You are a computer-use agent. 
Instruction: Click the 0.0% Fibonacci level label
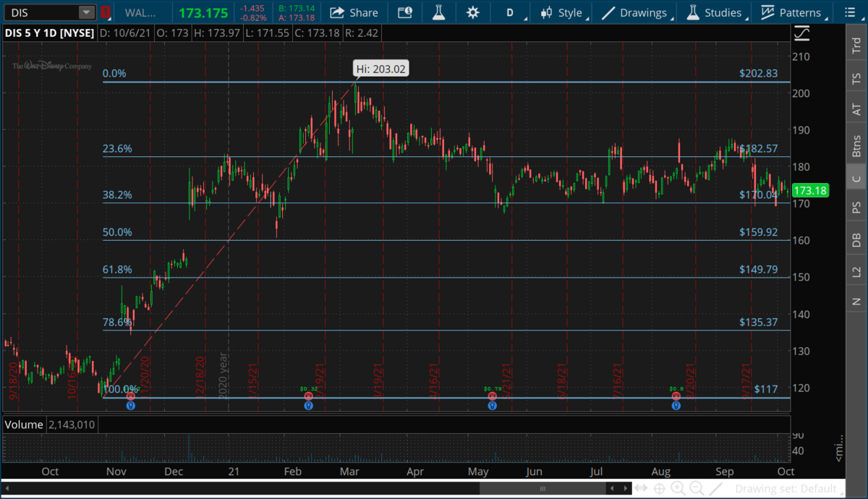[114, 73]
